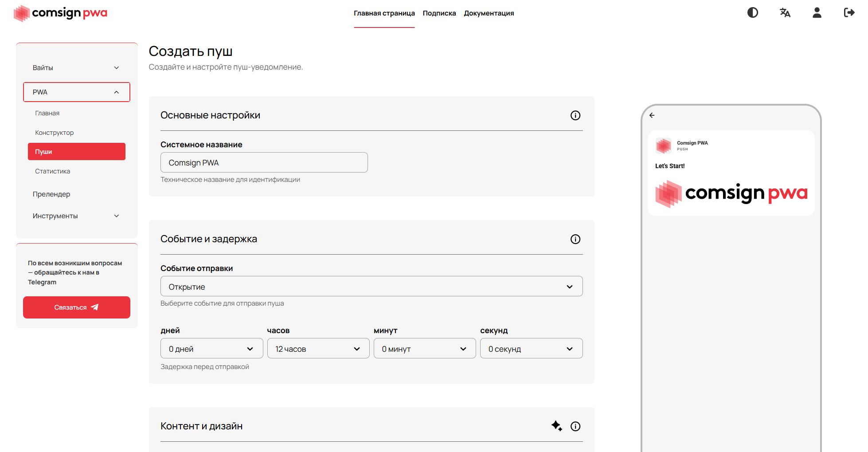868x452 pixels.
Task: Click the Telegram support message text
Action: [x=75, y=272]
